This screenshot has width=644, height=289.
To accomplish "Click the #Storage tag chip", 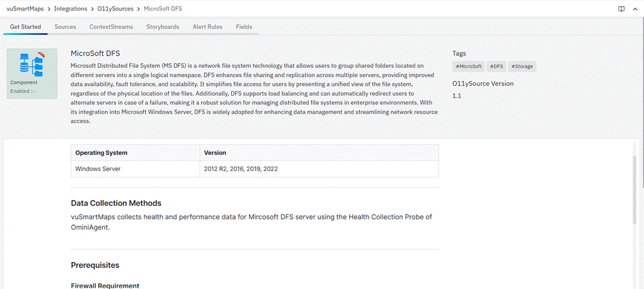I will tap(522, 67).
